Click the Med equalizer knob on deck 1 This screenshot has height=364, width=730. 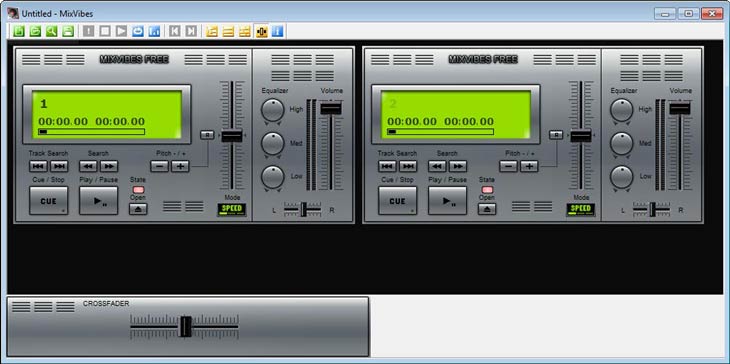(273, 144)
